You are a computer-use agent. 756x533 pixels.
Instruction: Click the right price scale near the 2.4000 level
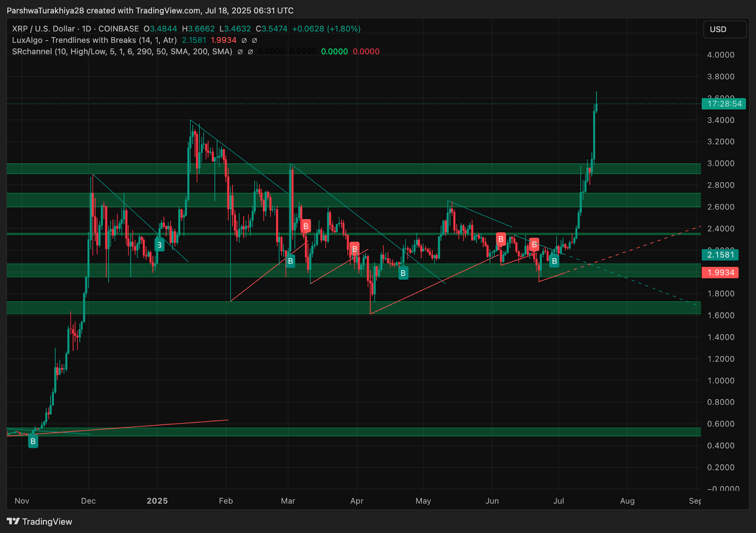[x=722, y=228]
